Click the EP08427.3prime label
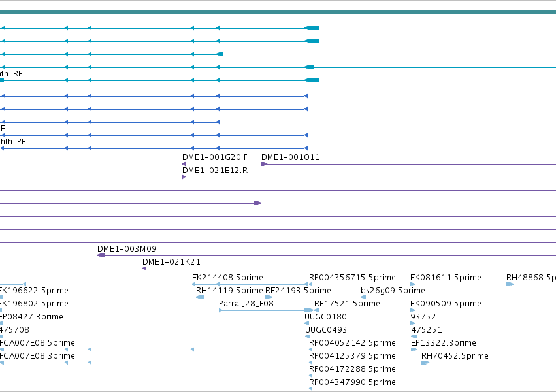The height and width of the screenshot is (392, 556). (31, 317)
